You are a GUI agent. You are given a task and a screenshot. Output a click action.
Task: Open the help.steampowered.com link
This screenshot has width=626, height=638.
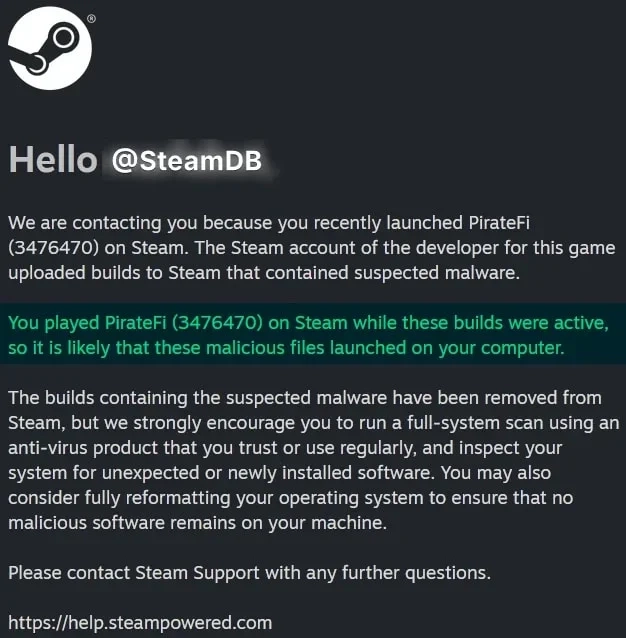(139, 622)
